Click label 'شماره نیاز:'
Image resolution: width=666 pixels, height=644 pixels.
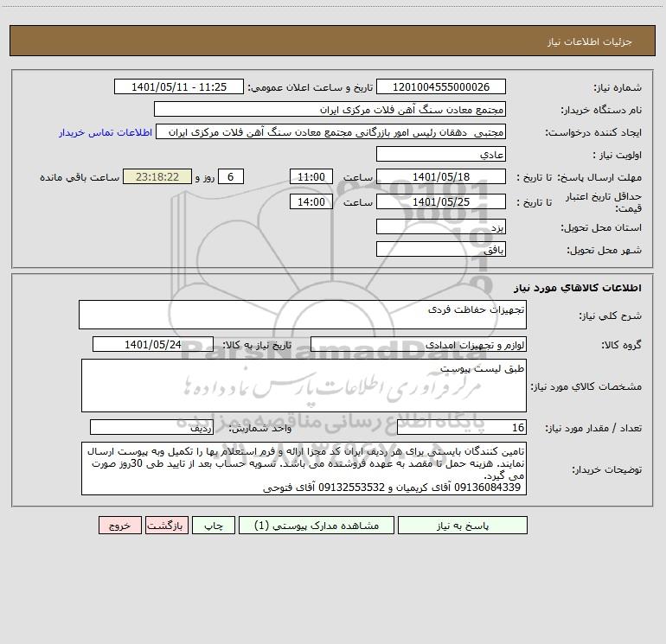[618, 88]
